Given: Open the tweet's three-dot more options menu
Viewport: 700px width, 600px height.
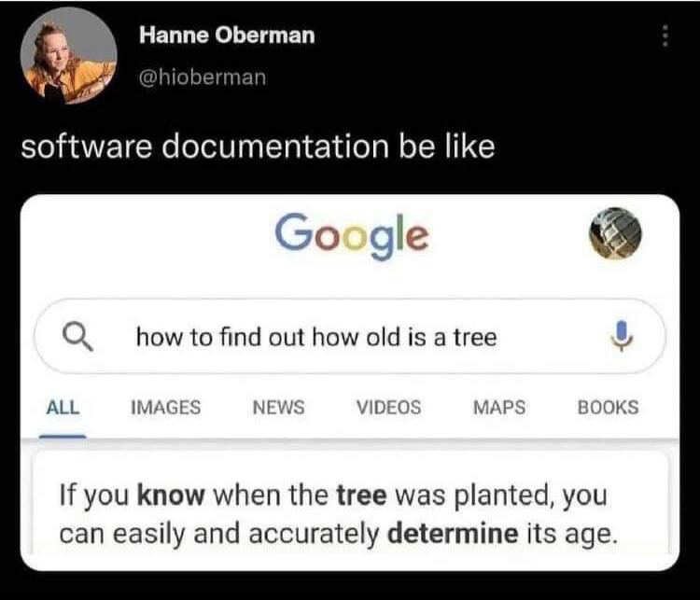Looking at the screenshot, I should click(x=665, y=35).
